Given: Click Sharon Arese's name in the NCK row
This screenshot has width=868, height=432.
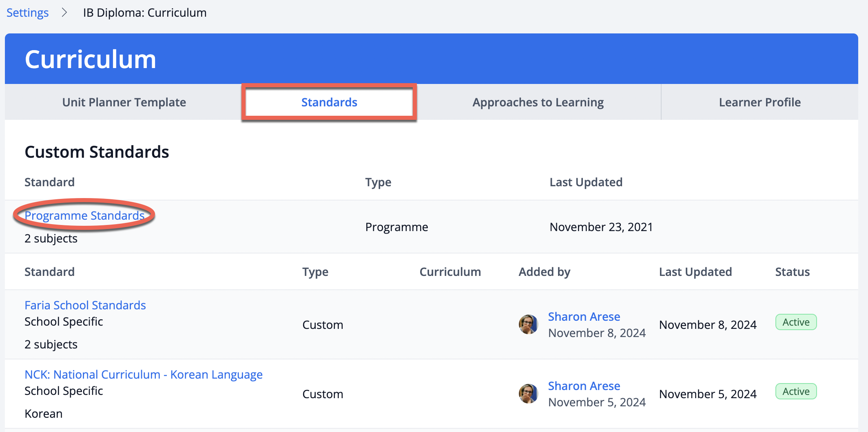Looking at the screenshot, I should pos(584,386).
